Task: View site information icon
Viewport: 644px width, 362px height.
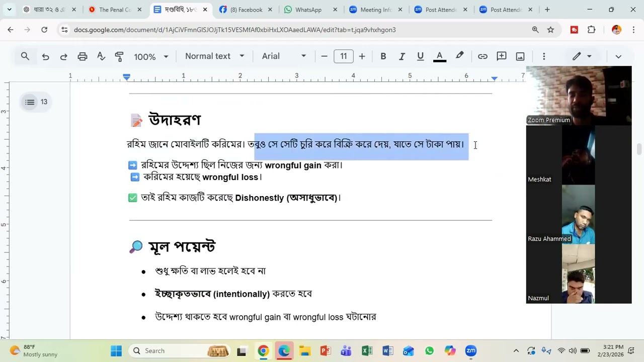Action: click(x=64, y=30)
